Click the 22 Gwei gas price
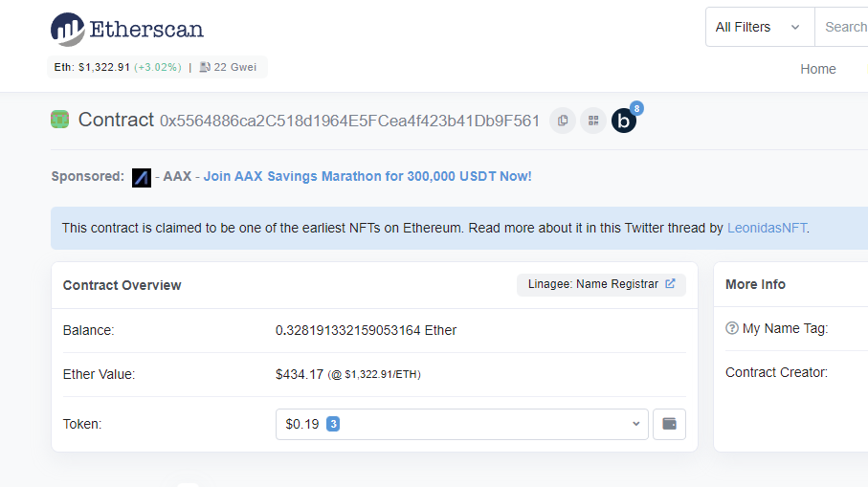 [x=235, y=67]
